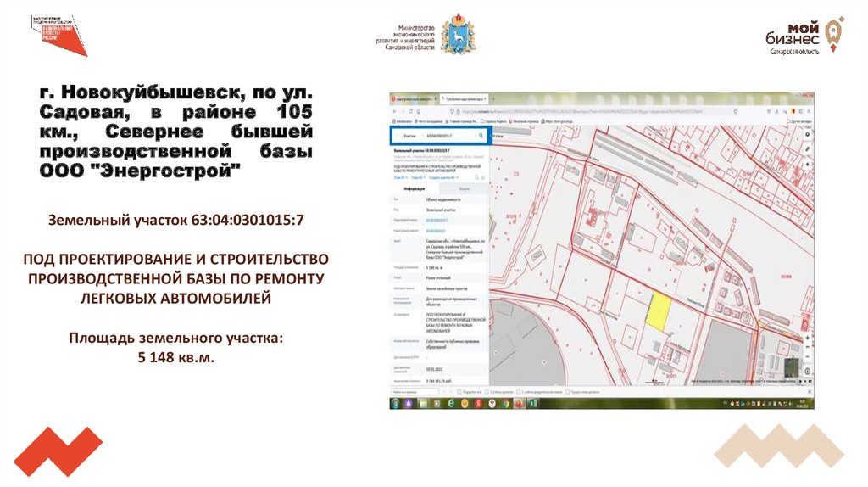Toggle 'С учётом диакритических знаков' checkbox
This screenshot has width=868, height=487.
pos(518,392)
